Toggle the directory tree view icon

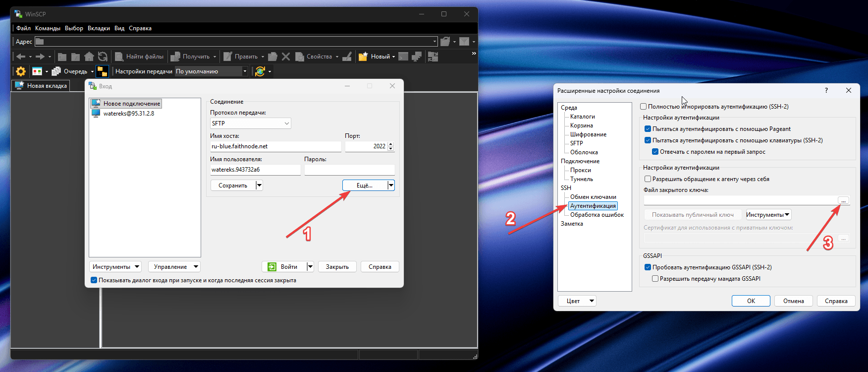tap(102, 71)
